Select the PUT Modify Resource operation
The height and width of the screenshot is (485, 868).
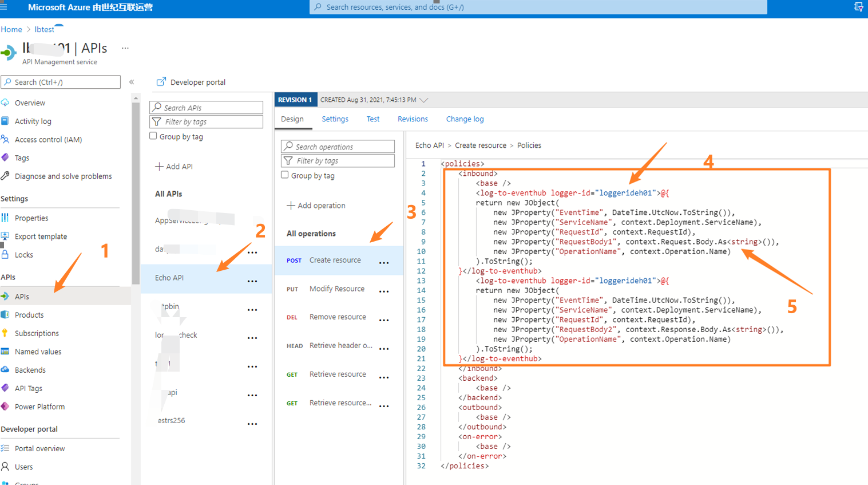point(336,289)
